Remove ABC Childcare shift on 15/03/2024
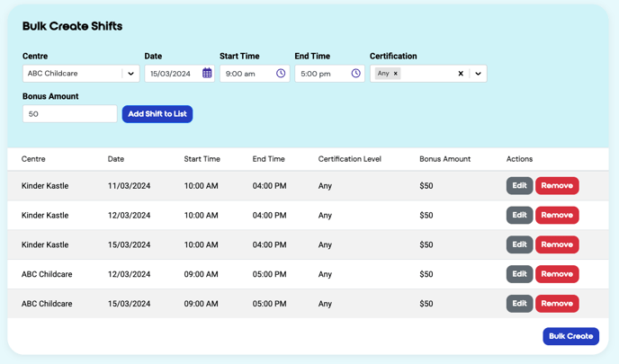The image size is (619, 364). point(557,304)
